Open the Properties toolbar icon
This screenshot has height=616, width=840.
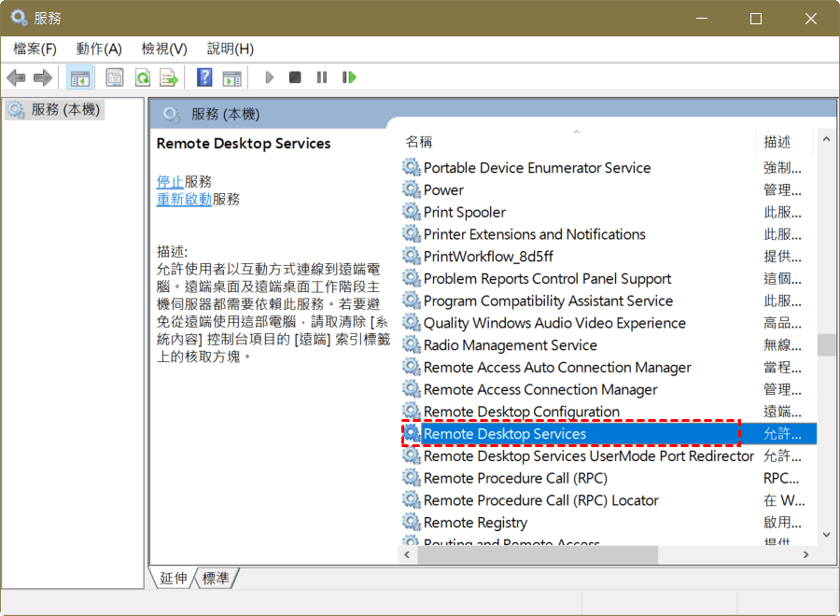point(115,77)
